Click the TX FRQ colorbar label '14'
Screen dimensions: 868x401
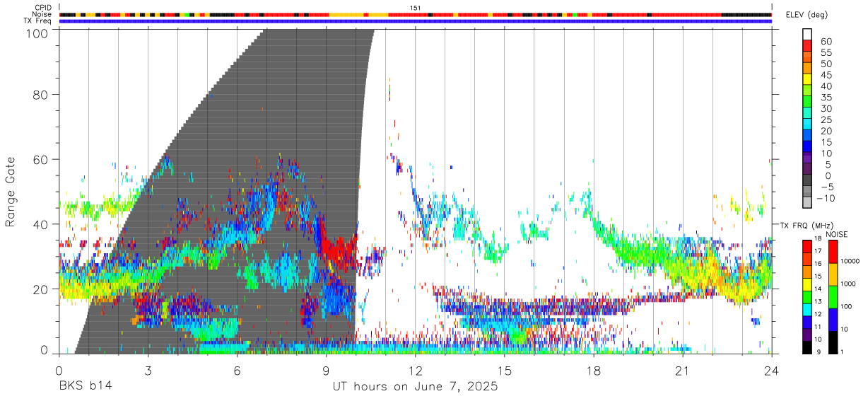818,289
